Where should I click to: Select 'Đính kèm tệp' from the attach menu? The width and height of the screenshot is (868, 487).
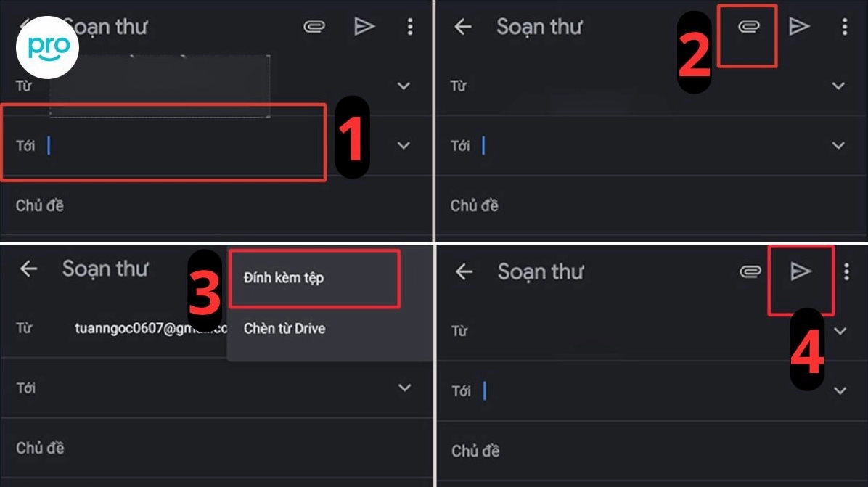(284, 278)
